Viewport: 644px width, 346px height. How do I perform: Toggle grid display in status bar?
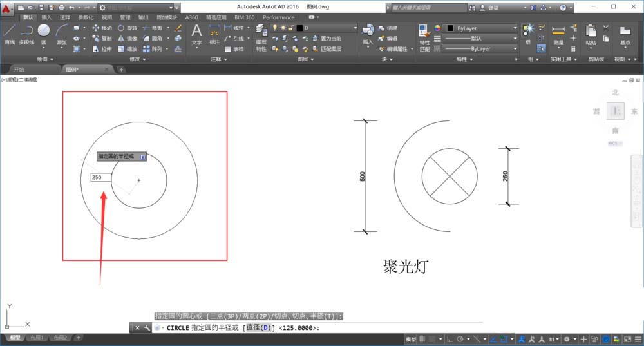point(423,339)
